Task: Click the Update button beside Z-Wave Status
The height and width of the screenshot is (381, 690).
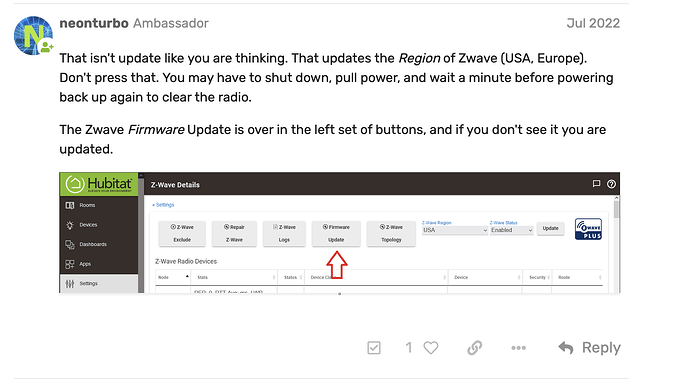Action: click(551, 228)
